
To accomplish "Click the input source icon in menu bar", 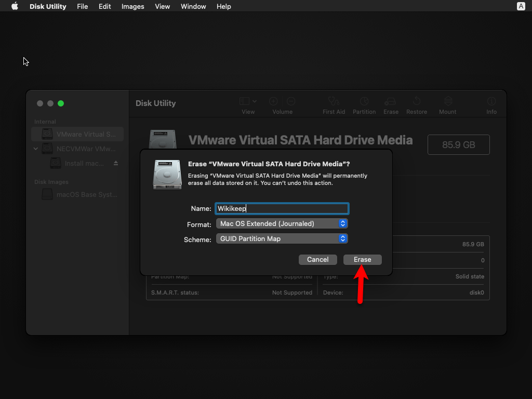I will coord(521,6).
